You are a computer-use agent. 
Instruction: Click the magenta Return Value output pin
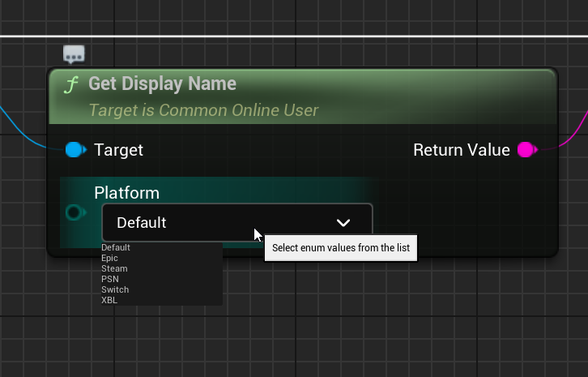tap(527, 150)
